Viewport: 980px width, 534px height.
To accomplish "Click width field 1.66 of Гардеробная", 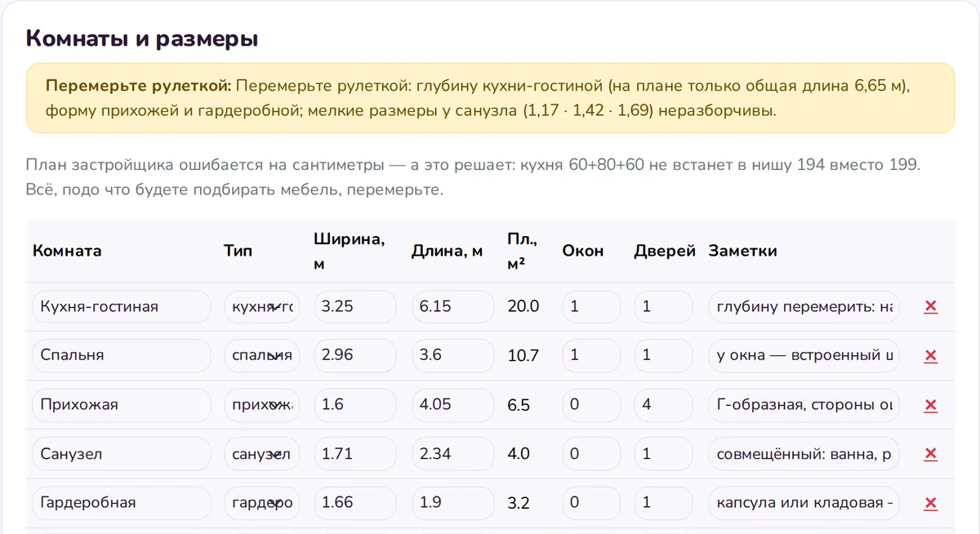I will [x=355, y=503].
